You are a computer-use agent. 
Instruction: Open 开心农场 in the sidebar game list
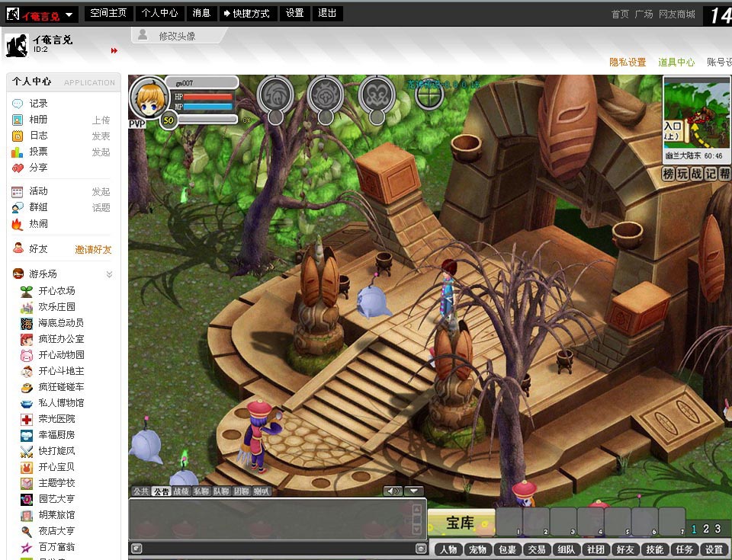click(x=56, y=291)
